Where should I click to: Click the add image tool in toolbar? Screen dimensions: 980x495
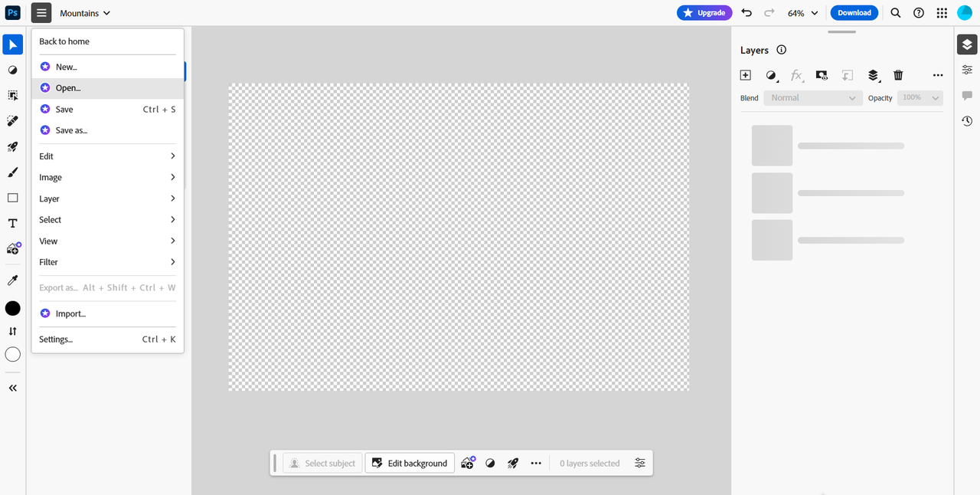point(13,248)
